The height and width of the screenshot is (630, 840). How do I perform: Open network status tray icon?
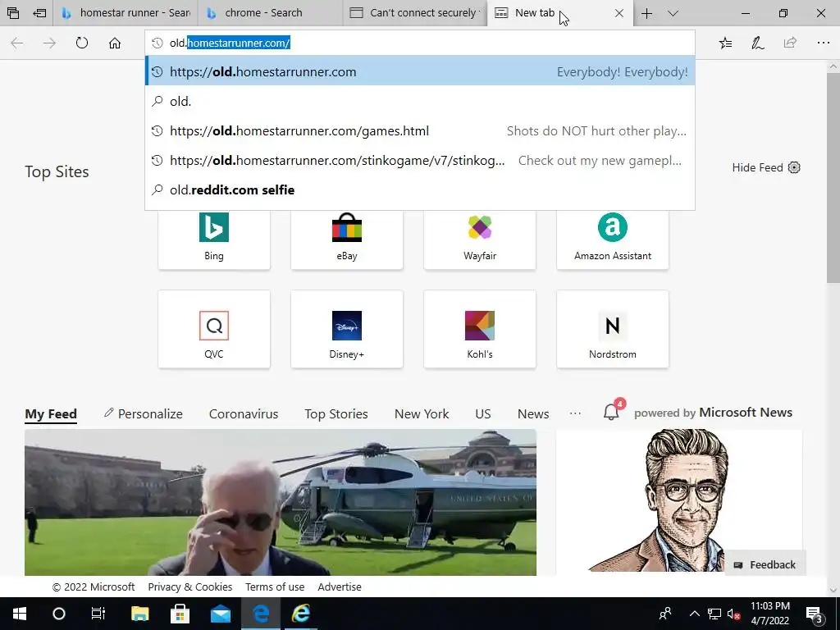pos(714,614)
